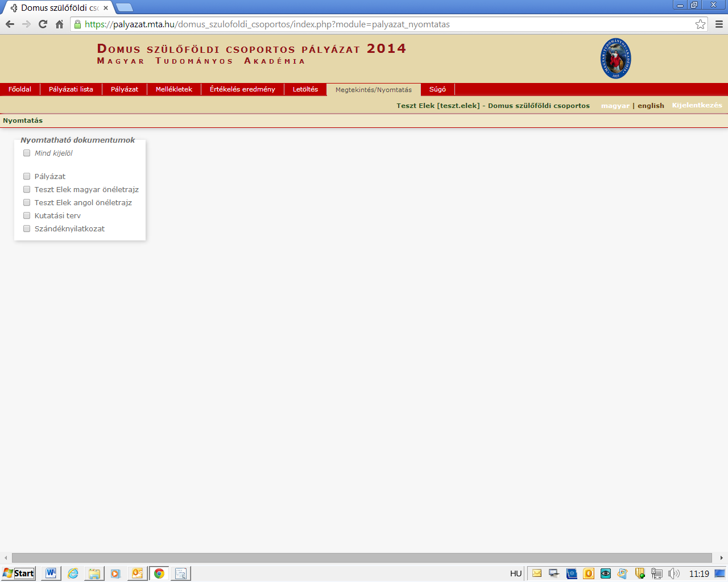The image size is (728, 582).
Task: Click the network computers tray icon
Action: click(554, 573)
